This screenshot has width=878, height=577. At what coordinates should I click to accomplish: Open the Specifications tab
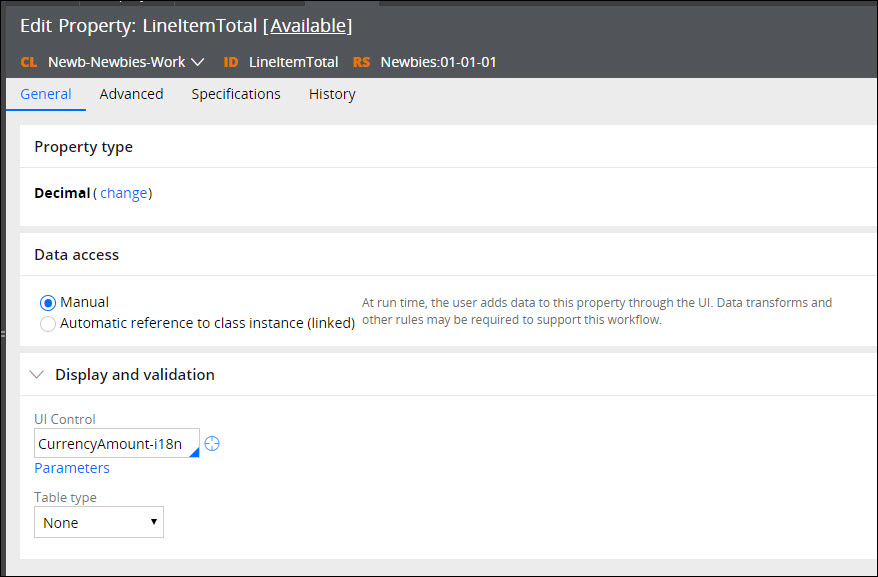coord(236,94)
